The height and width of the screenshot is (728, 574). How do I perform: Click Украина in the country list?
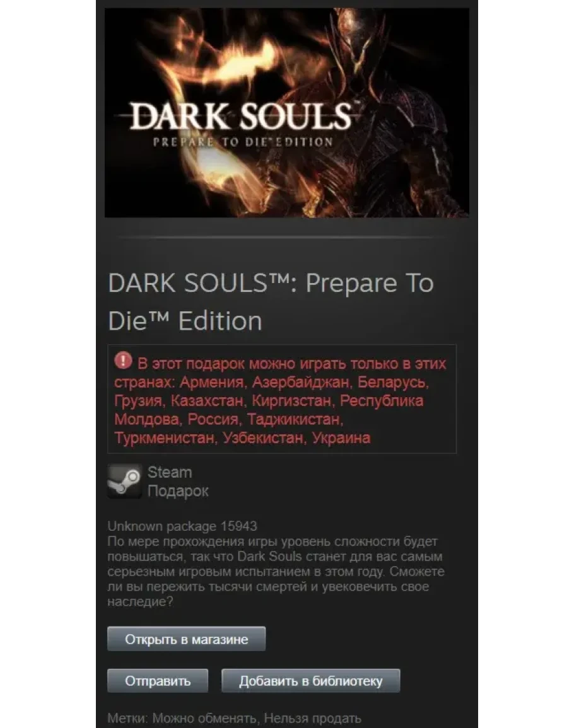pyautogui.click(x=341, y=438)
